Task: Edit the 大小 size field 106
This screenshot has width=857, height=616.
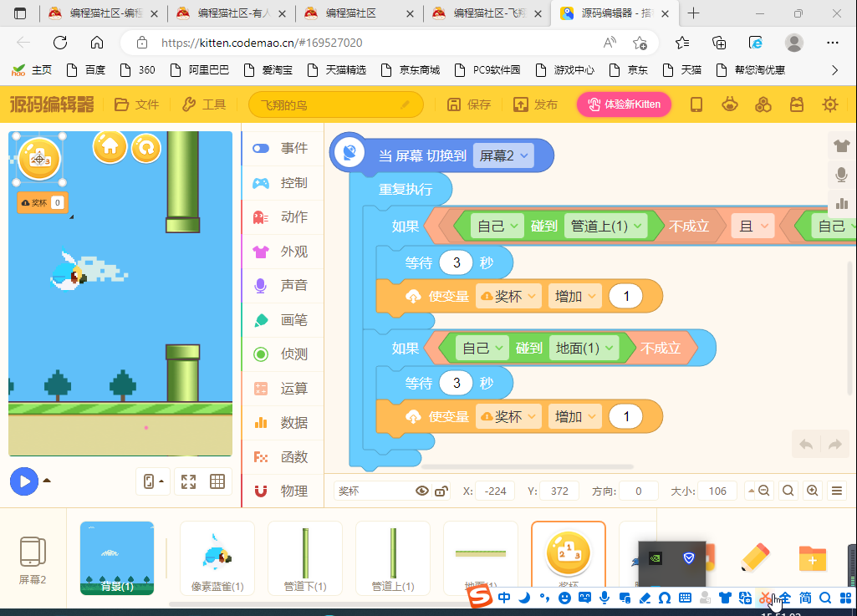Action: (x=717, y=491)
